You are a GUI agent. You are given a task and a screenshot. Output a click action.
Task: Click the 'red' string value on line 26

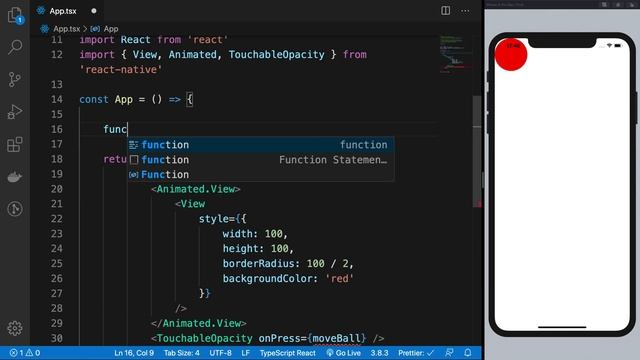coord(340,279)
